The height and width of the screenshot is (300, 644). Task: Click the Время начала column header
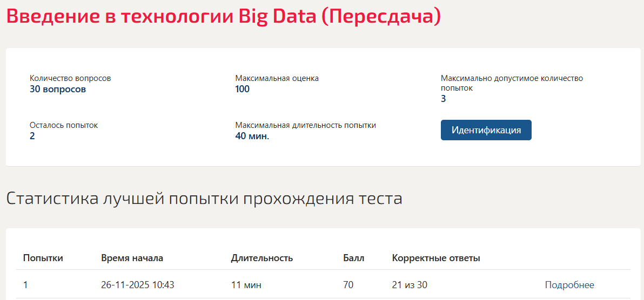point(132,258)
